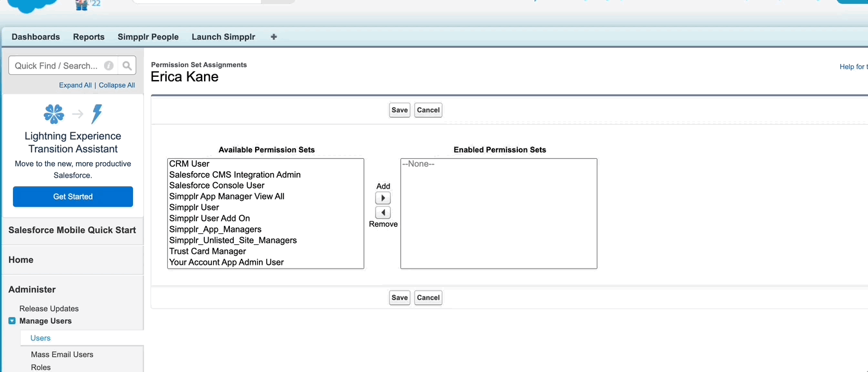
Task: Open Salesforce Mobile Quick Start section
Action: pos(72,230)
